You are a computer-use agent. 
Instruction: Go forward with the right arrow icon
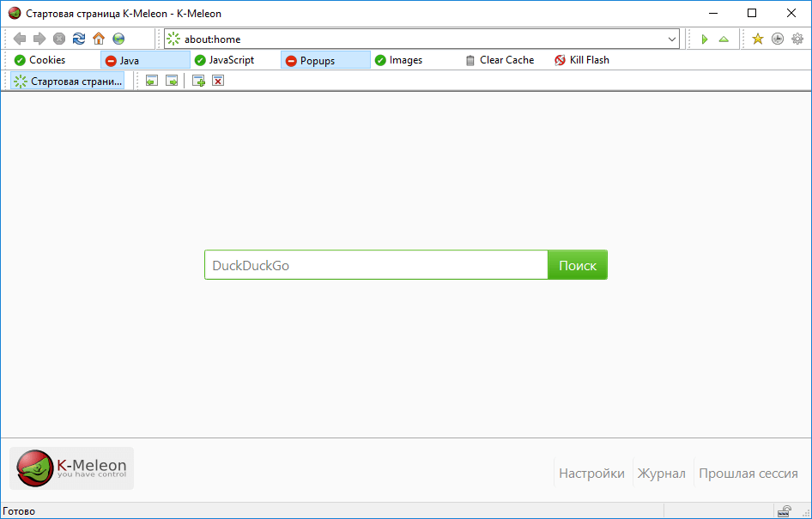click(39, 39)
